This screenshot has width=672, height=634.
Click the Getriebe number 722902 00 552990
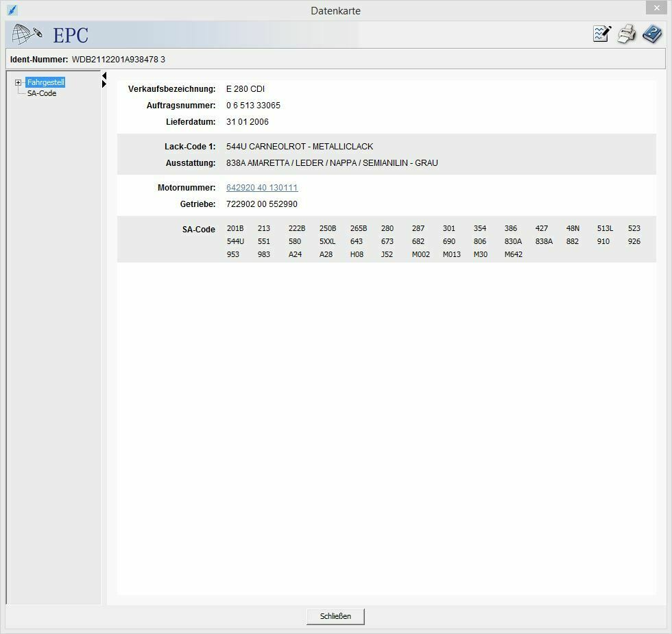pos(262,204)
